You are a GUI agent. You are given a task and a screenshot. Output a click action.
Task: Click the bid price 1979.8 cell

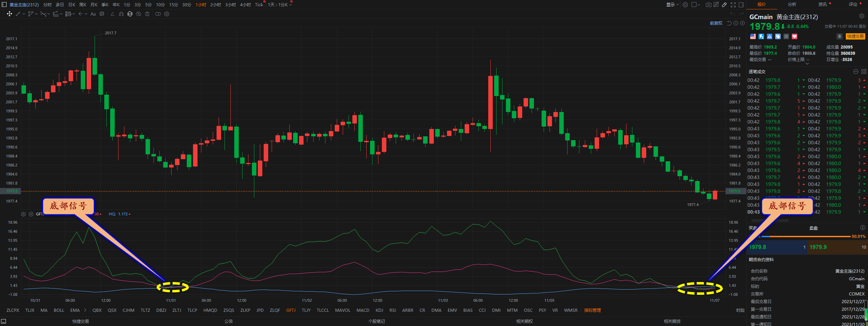click(x=777, y=247)
